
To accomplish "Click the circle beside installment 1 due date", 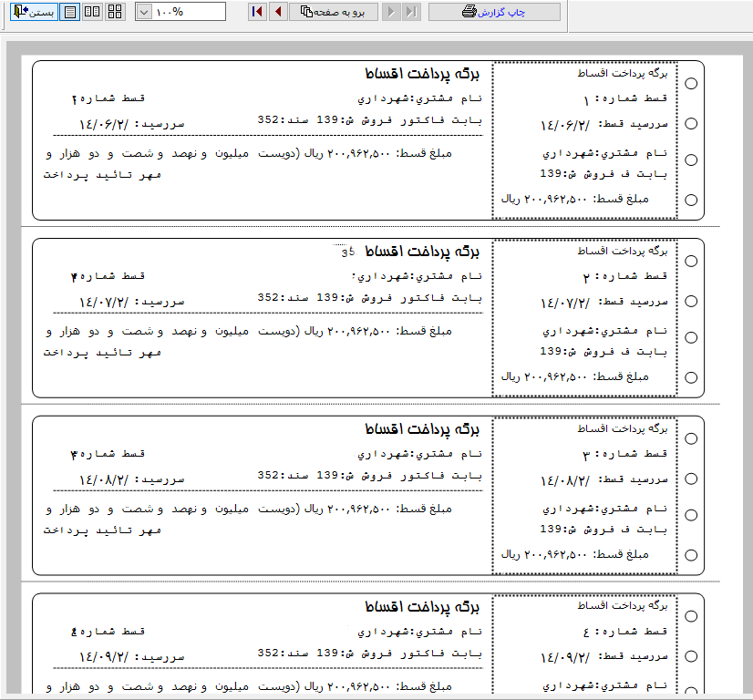I will coord(691,123).
